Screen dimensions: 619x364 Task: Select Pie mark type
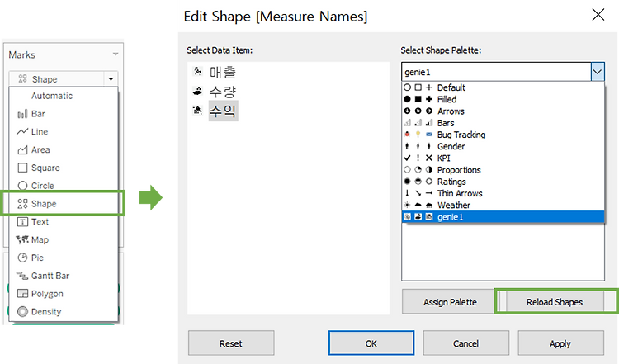click(x=64, y=258)
